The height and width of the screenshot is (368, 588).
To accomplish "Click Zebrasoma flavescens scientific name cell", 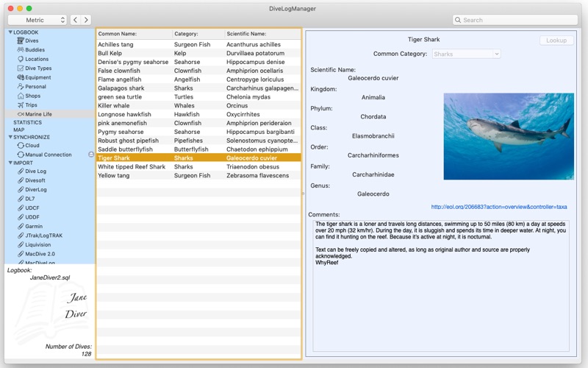I will click(258, 175).
